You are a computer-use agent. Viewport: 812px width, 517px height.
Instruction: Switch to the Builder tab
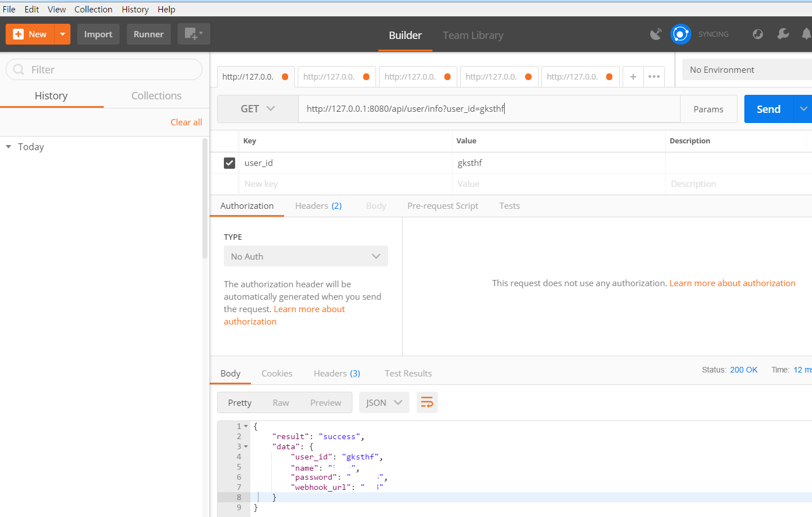405,35
